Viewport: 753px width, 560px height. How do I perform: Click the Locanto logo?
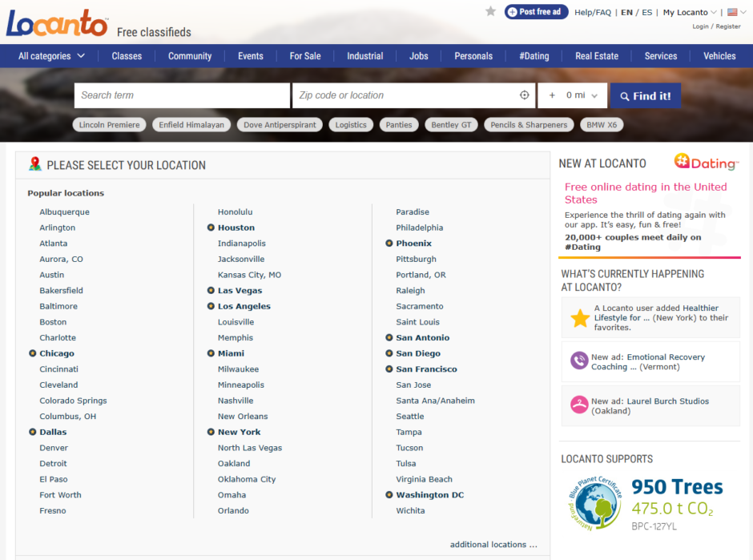(x=57, y=23)
